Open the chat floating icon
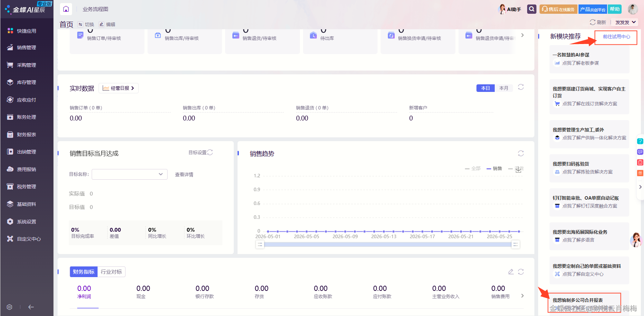Viewport: 644px width, 316px height. tap(640, 152)
